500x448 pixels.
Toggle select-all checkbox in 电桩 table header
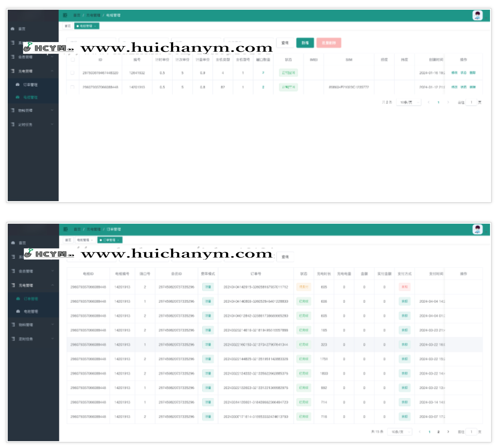[x=73, y=60]
